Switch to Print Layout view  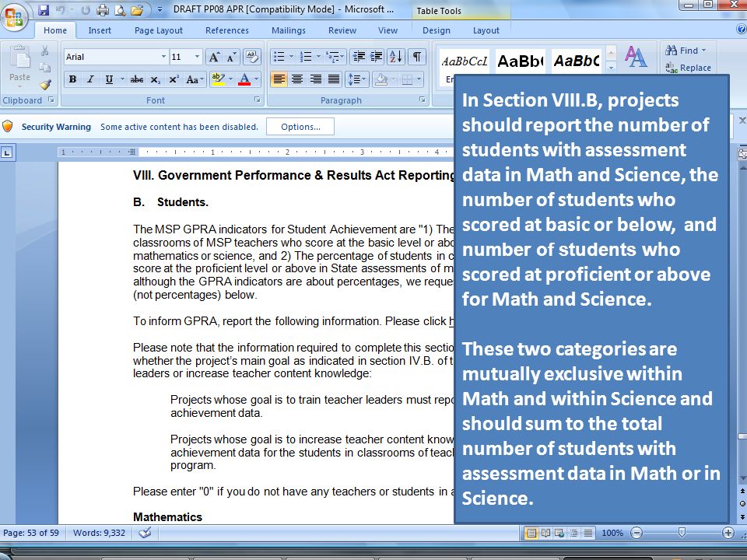pos(531,534)
